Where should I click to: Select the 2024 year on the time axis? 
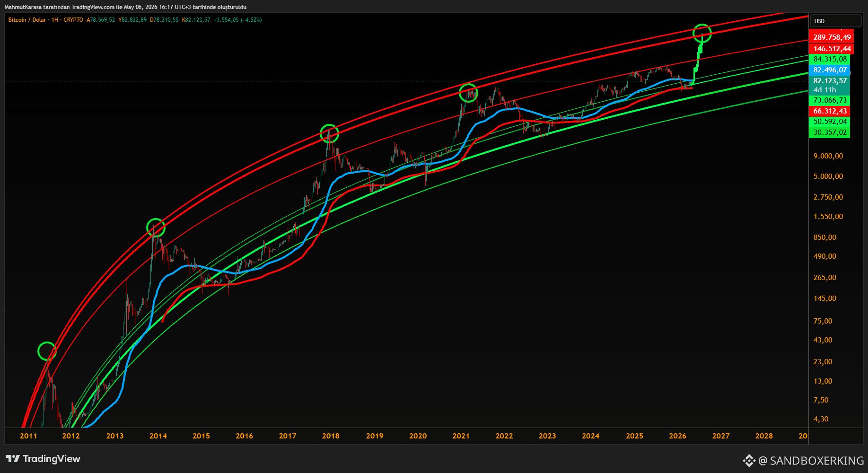tap(591, 436)
